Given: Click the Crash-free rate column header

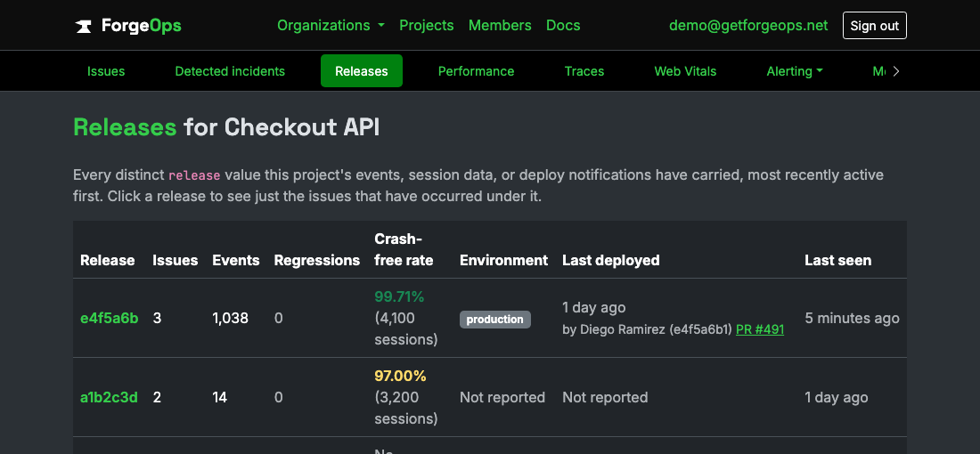Looking at the screenshot, I should (x=404, y=250).
